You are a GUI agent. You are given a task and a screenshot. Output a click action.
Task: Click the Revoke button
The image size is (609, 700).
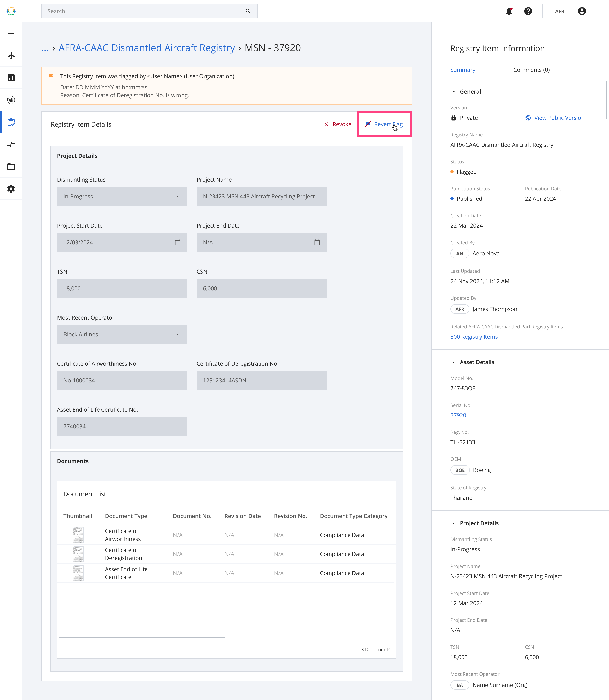[337, 124]
